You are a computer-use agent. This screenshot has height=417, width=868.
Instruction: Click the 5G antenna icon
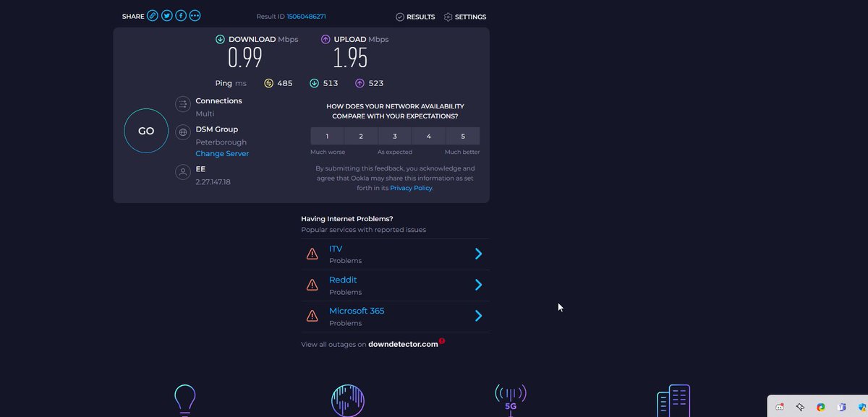click(511, 400)
